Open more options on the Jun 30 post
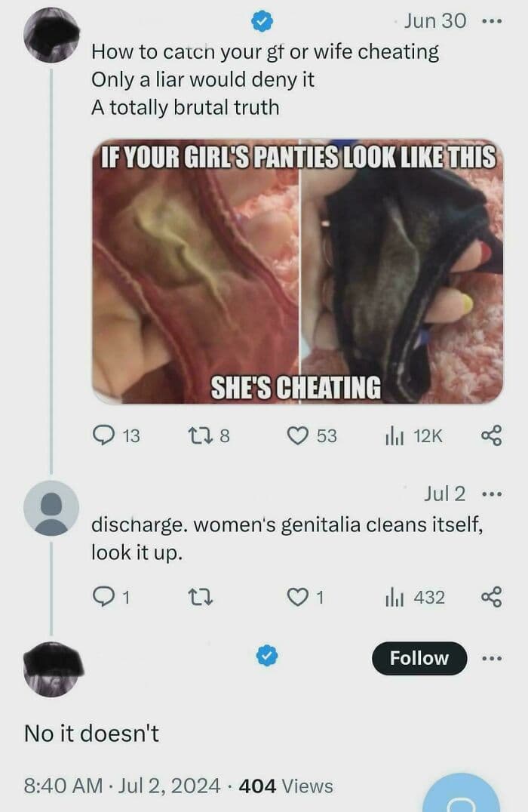Viewport: 528px width, 812px height. (x=491, y=21)
